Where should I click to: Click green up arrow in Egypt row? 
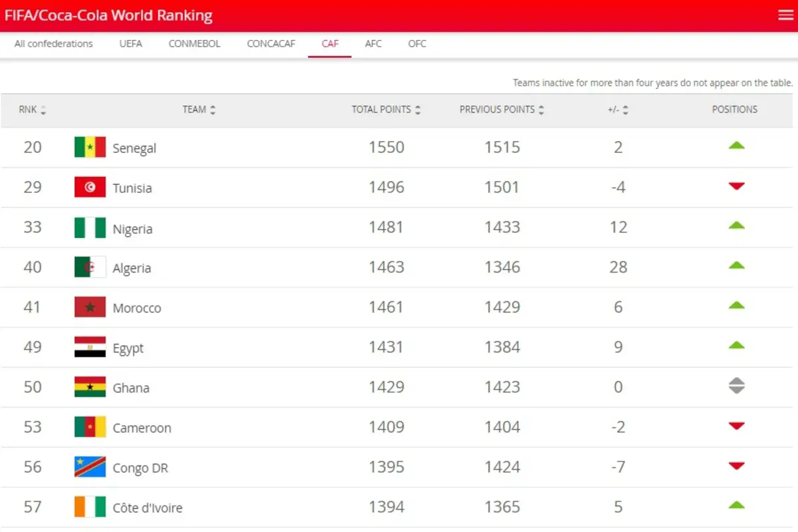736,346
